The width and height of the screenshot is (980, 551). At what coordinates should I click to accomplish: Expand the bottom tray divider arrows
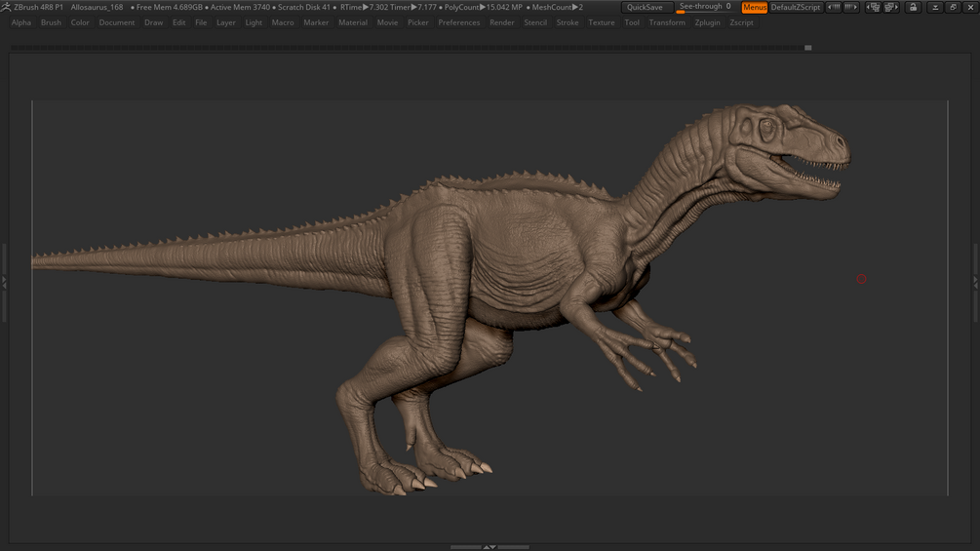490,547
